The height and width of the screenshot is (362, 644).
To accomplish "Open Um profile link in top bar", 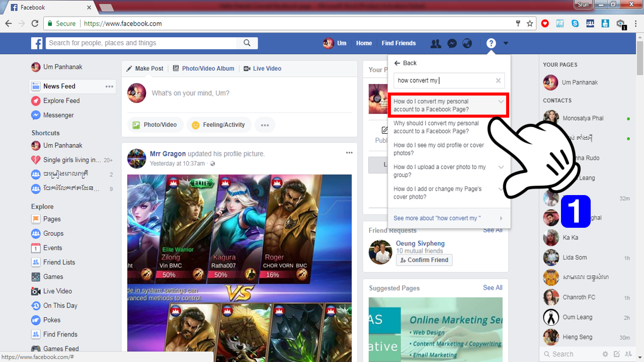I will (x=335, y=43).
